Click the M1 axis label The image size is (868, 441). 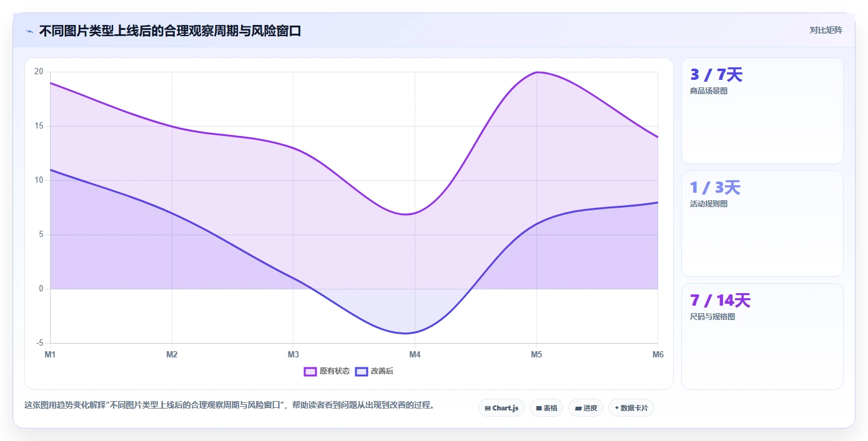[x=50, y=354]
